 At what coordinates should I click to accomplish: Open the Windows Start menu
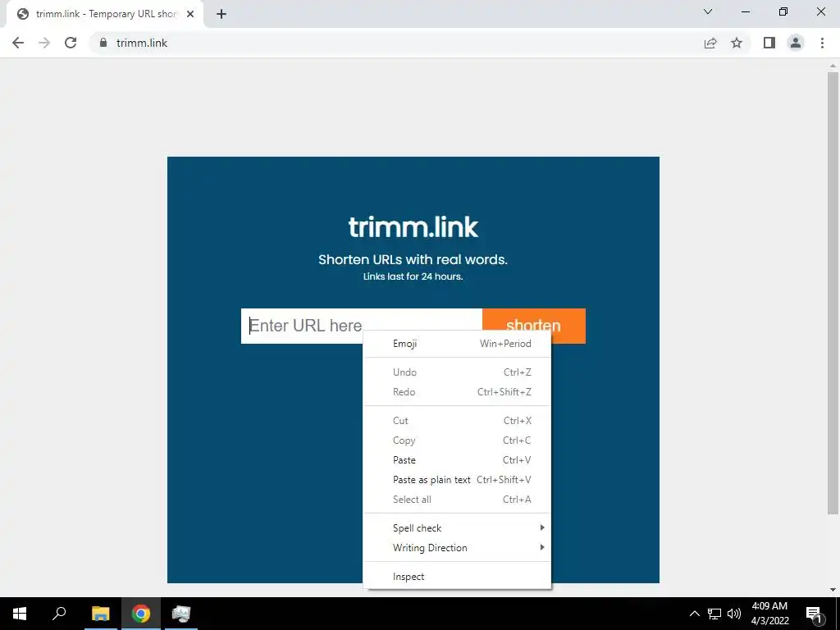[x=20, y=614]
